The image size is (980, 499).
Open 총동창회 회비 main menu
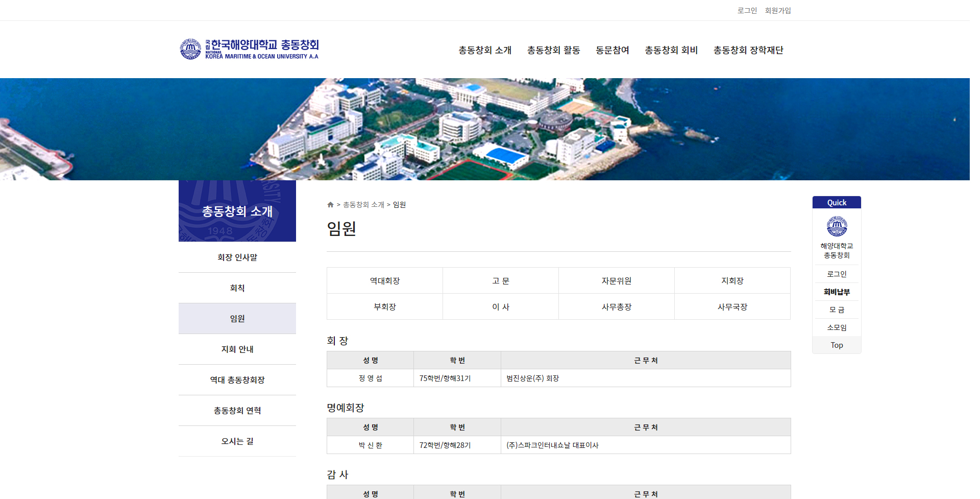(x=671, y=50)
